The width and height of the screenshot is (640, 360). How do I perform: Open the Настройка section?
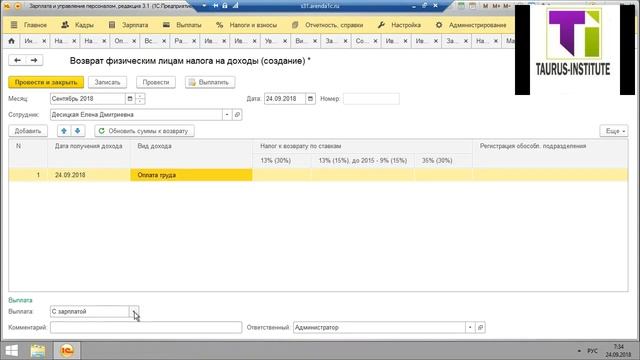click(x=399, y=25)
